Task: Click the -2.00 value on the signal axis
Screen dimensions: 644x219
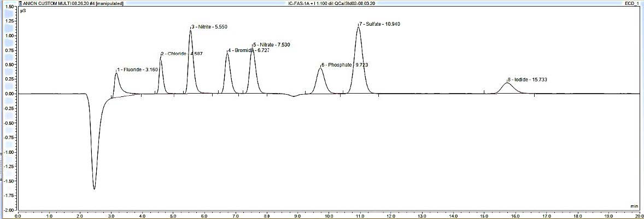Action: click(x=8, y=210)
